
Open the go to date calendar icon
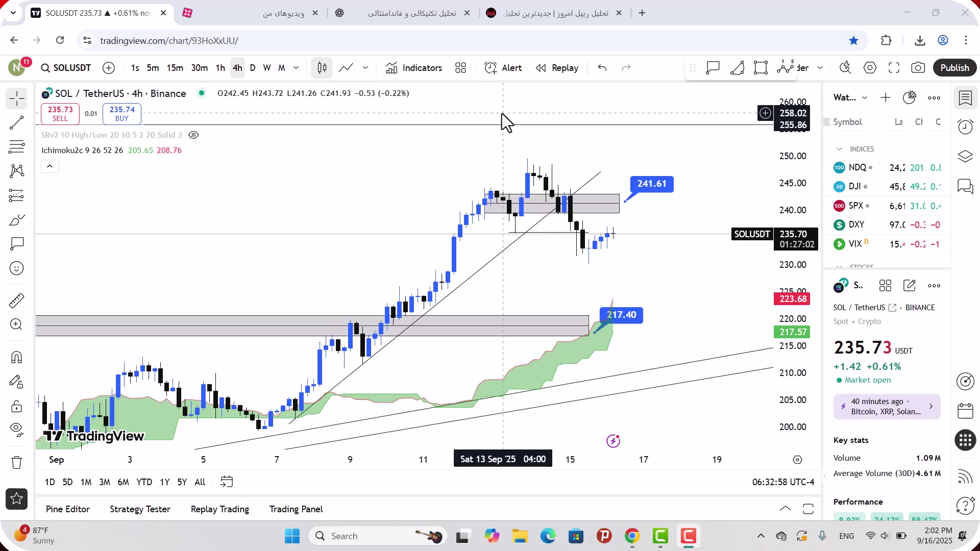[x=227, y=482]
